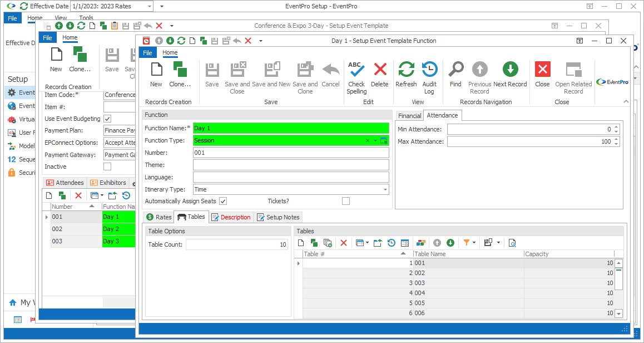Open the Rates tab
Screen dimensions: 644x343
click(x=158, y=217)
